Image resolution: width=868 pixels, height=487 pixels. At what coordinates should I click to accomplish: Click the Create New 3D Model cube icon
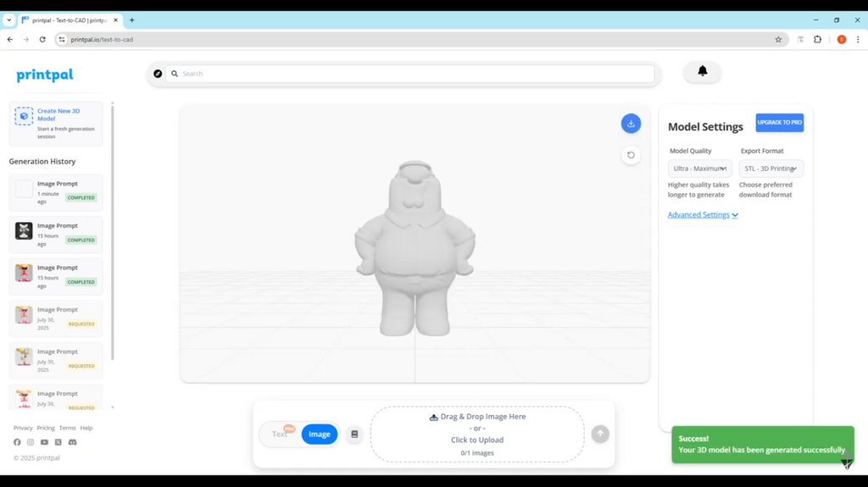point(24,116)
